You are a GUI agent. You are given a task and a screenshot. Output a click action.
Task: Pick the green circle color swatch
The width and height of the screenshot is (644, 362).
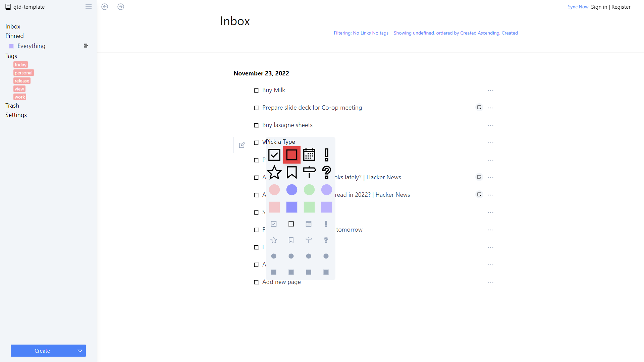click(x=309, y=190)
